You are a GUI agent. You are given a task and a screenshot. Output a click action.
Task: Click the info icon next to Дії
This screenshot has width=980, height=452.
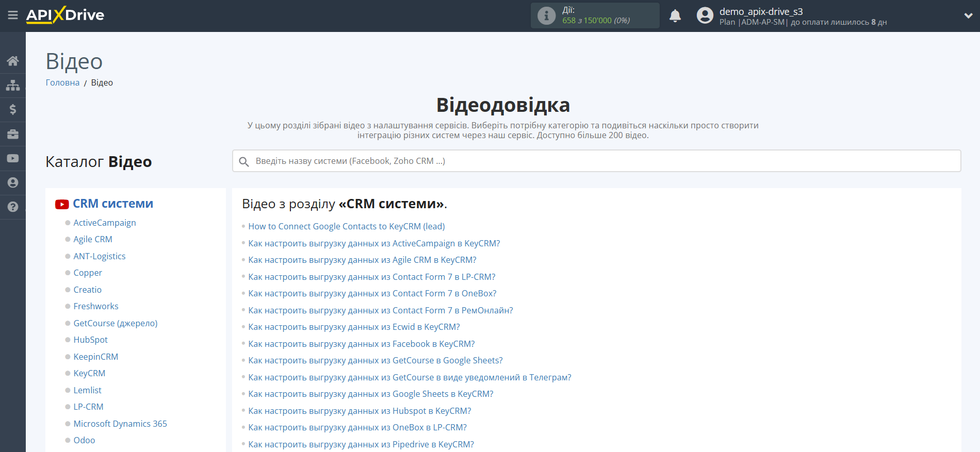pos(546,15)
